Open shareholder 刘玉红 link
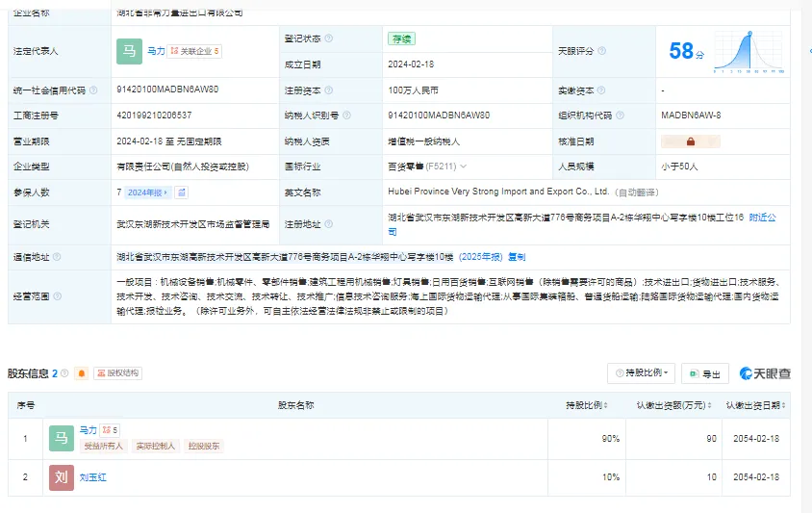812x513 pixels. point(92,477)
